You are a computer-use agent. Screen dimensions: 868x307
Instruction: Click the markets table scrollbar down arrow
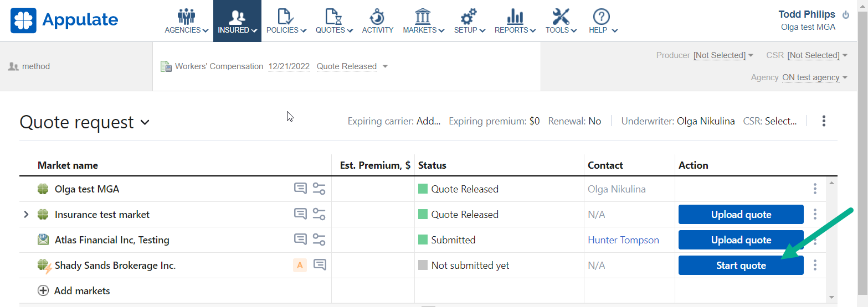pos(831,297)
